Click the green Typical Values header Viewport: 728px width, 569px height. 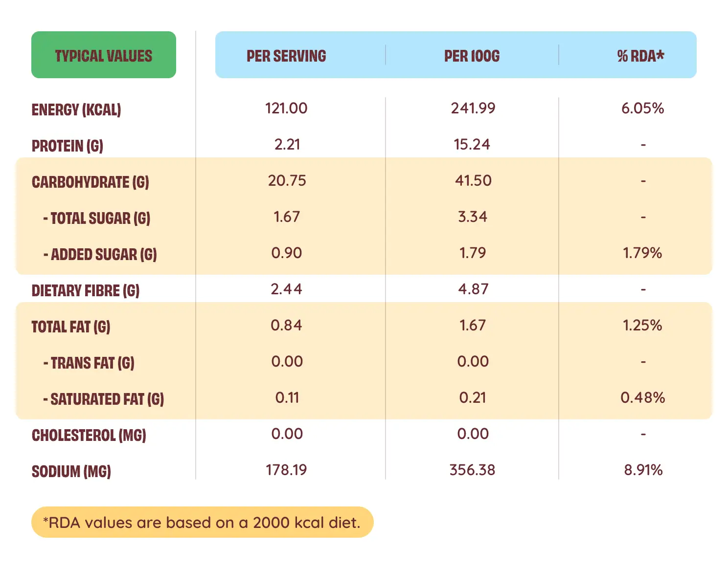click(104, 55)
